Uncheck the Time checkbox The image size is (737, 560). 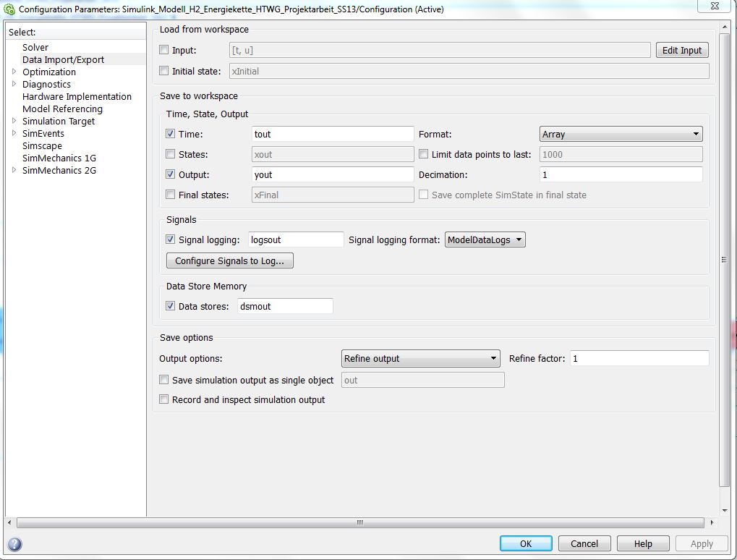[171, 134]
